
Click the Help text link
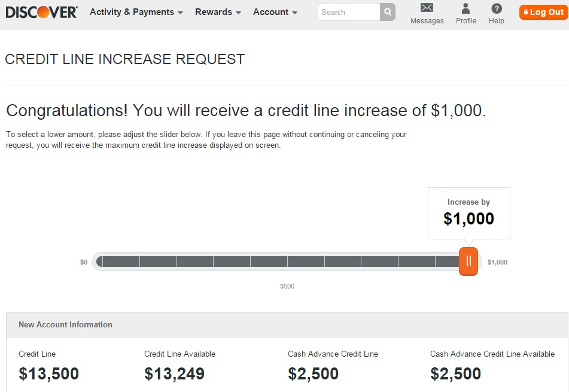496,21
